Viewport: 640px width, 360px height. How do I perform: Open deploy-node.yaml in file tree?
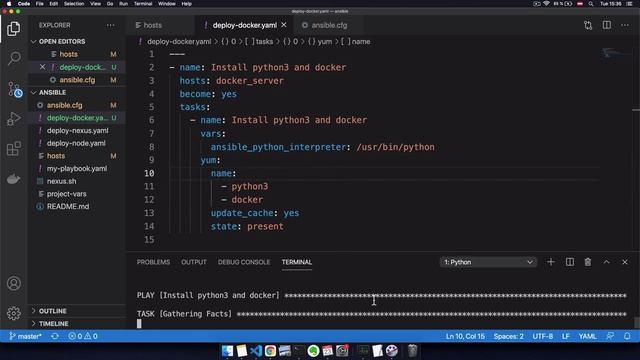[x=76, y=143]
